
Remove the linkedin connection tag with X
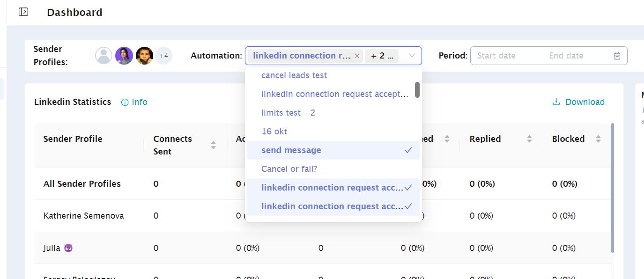[357, 56]
